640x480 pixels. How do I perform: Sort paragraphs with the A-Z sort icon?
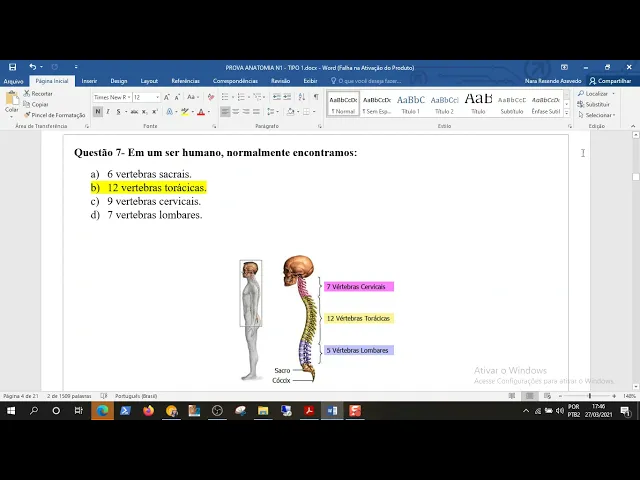click(x=302, y=97)
